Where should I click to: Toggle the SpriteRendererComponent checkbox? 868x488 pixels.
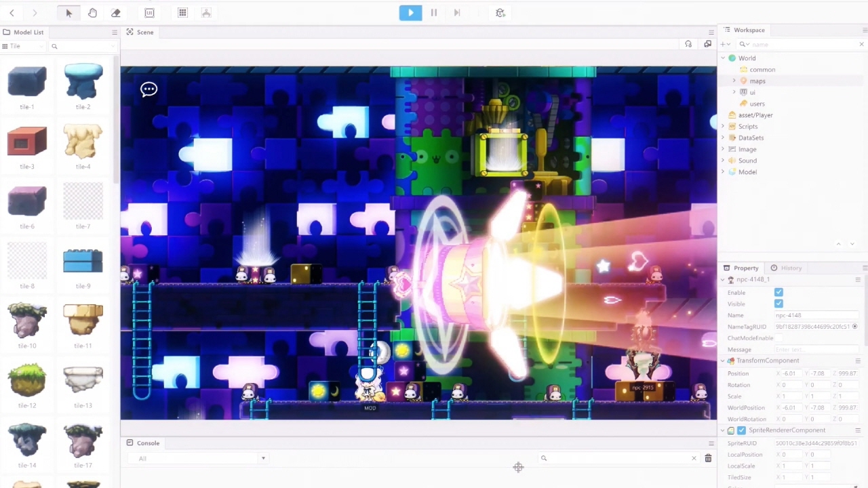point(741,430)
